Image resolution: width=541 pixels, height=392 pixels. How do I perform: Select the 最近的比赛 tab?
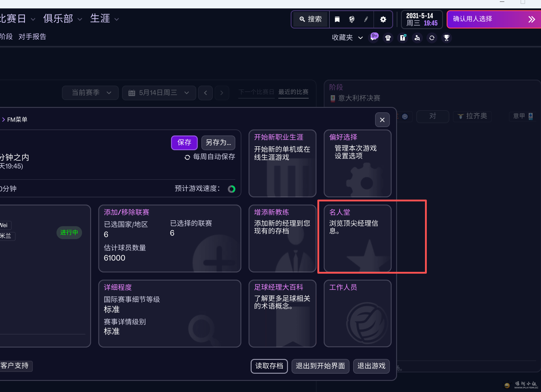pyautogui.click(x=293, y=92)
